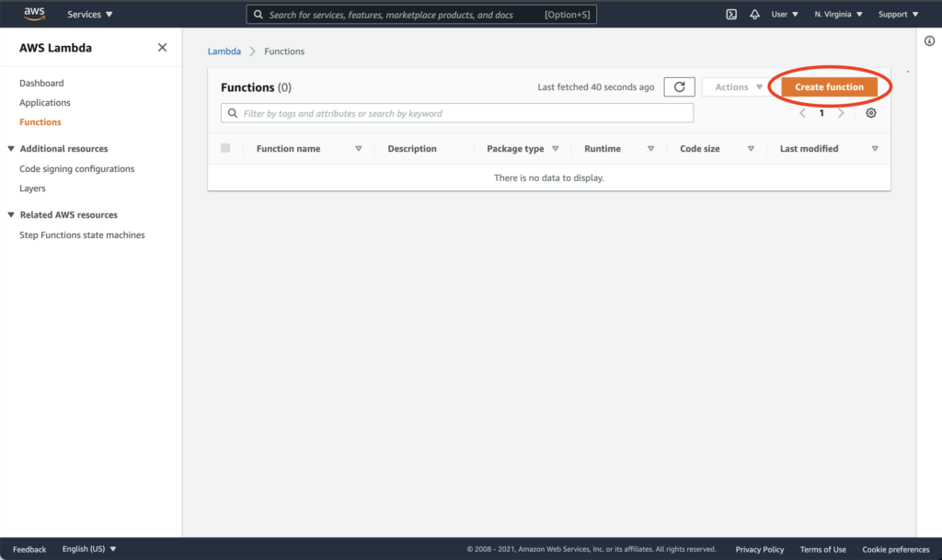Collapse Additional resources section
Image resolution: width=942 pixels, height=560 pixels.
(11, 148)
